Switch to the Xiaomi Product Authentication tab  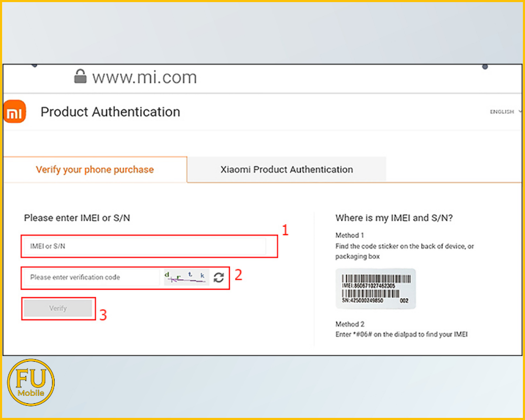coord(286,169)
